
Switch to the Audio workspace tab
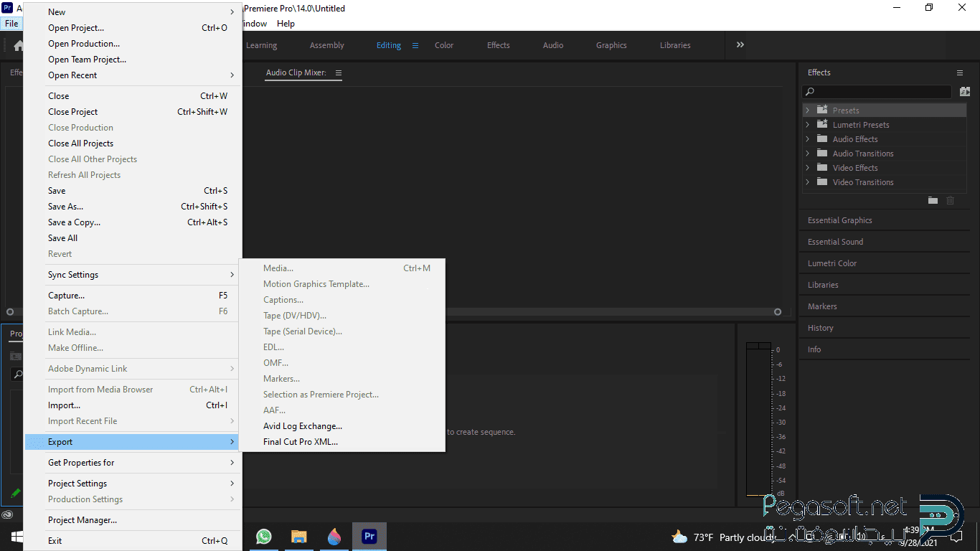pyautogui.click(x=553, y=45)
